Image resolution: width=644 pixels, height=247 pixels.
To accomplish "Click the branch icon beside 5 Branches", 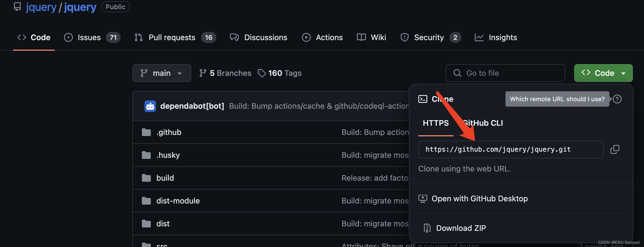I will pos(203,73).
